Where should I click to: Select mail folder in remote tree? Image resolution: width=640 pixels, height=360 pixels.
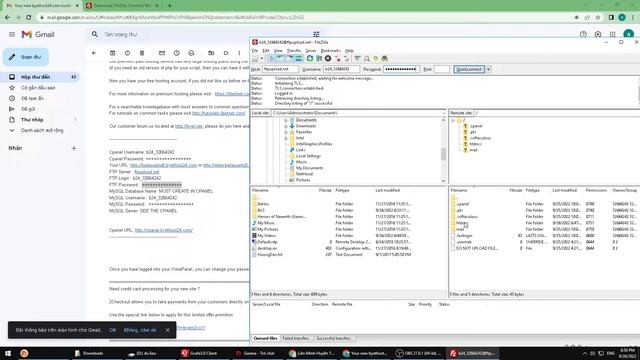(473, 150)
